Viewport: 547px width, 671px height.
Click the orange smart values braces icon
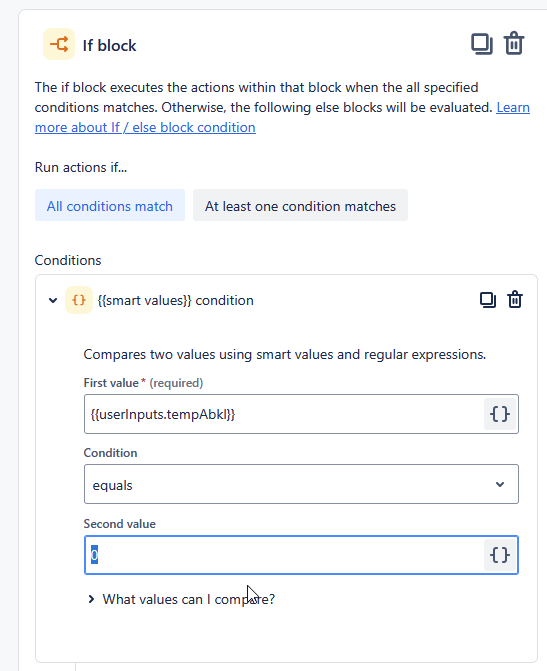click(79, 300)
